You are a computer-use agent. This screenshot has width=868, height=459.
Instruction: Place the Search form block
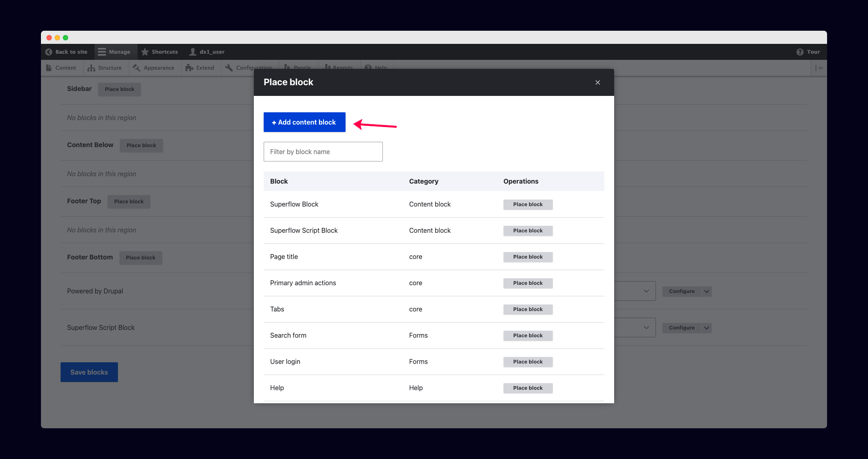click(x=528, y=336)
